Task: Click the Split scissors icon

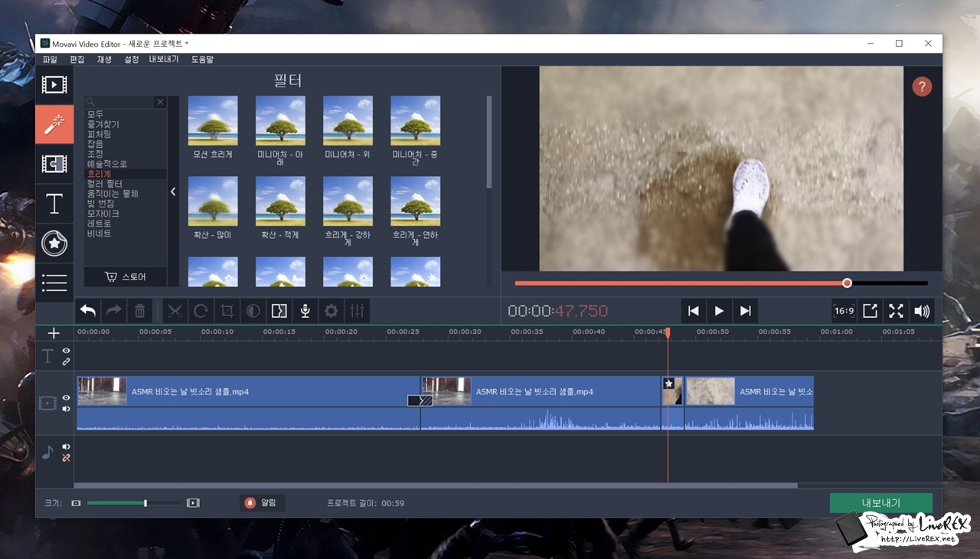Action: pyautogui.click(x=175, y=311)
